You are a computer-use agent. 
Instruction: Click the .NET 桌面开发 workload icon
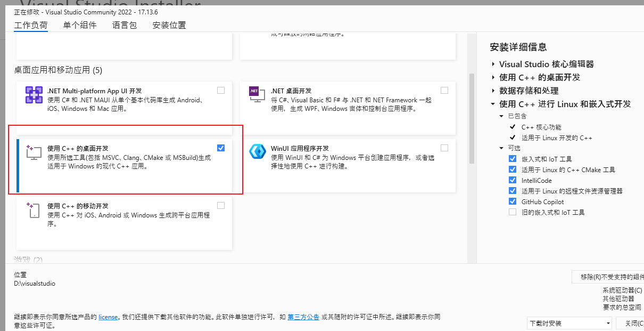258,94
